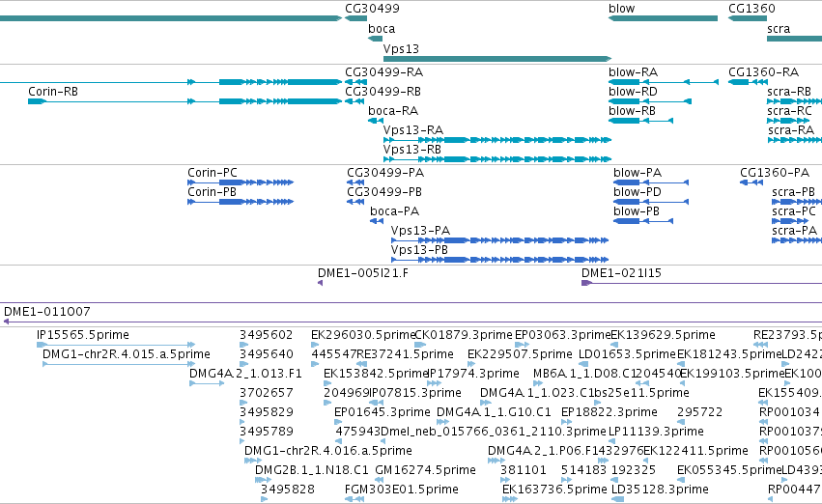Click the feature labeled 3495828
The width and height of the screenshot is (822, 504).
288,490
